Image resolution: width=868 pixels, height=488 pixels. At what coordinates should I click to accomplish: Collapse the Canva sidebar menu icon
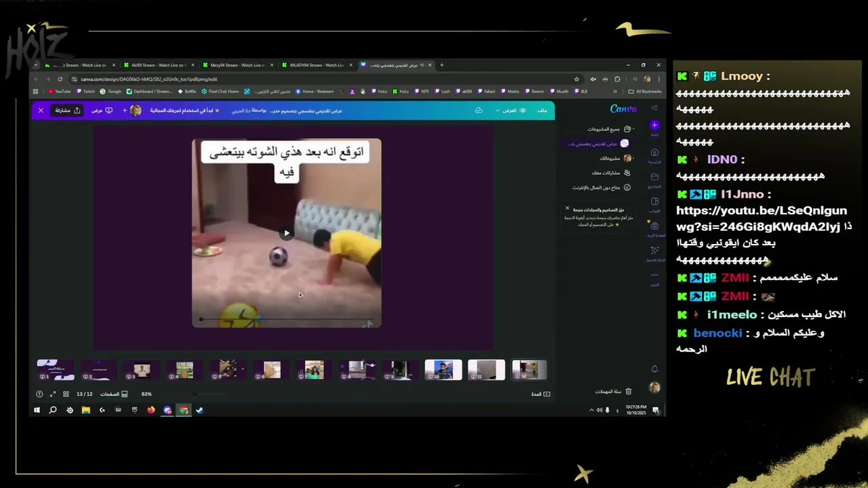[654, 108]
